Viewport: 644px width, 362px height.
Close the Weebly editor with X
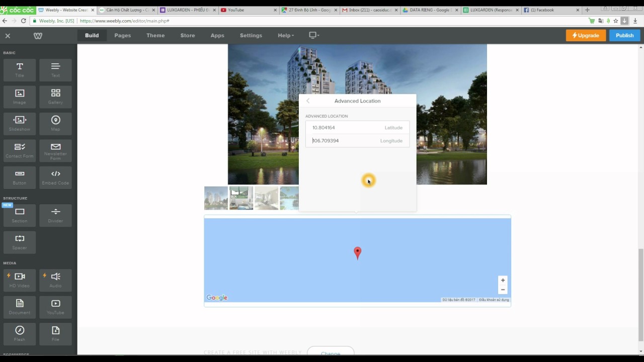coord(8,36)
